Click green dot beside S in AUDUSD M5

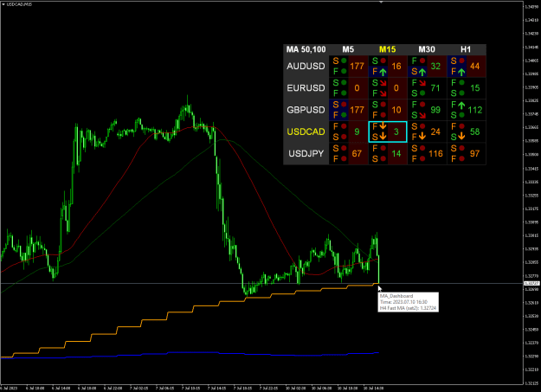coord(344,61)
